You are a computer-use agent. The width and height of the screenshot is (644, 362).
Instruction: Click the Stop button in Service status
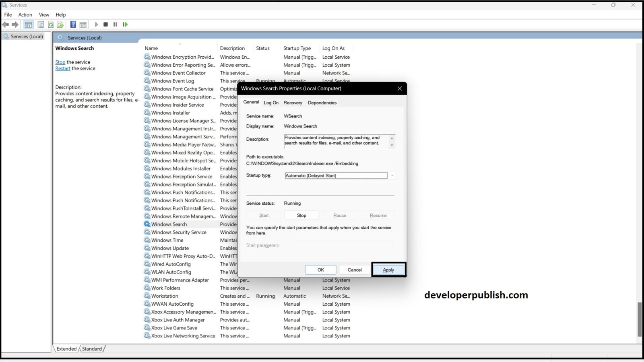coord(301,215)
